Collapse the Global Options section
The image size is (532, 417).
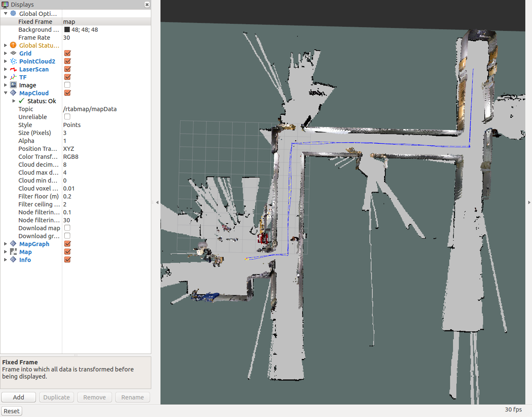[x=5, y=14]
